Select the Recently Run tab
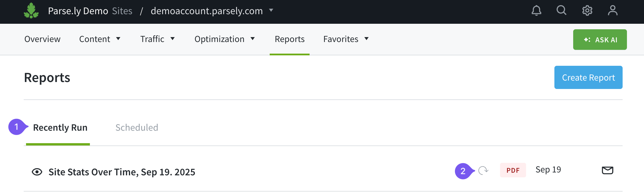Viewport: 644px width, 193px height. pyautogui.click(x=60, y=128)
